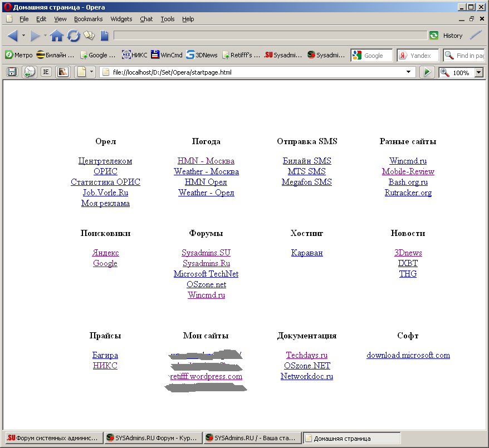
Task: Open the Статистика ОРИС link
Action: click(105, 182)
